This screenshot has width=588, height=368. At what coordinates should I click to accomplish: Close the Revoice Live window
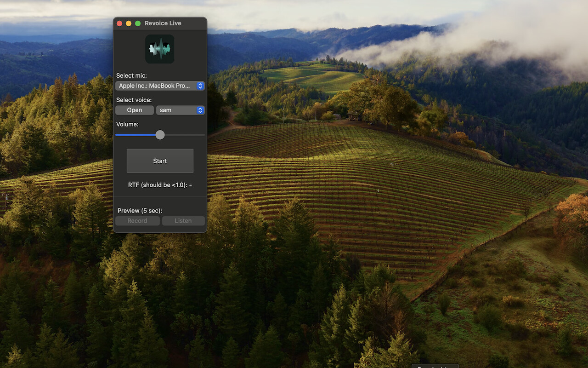pyautogui.click(x=119, y=23)
